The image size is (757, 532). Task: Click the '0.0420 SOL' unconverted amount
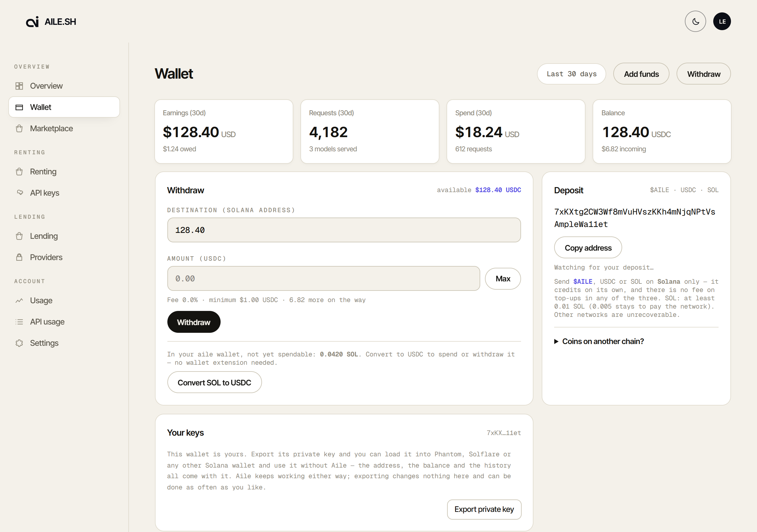(x=339, y=354)
